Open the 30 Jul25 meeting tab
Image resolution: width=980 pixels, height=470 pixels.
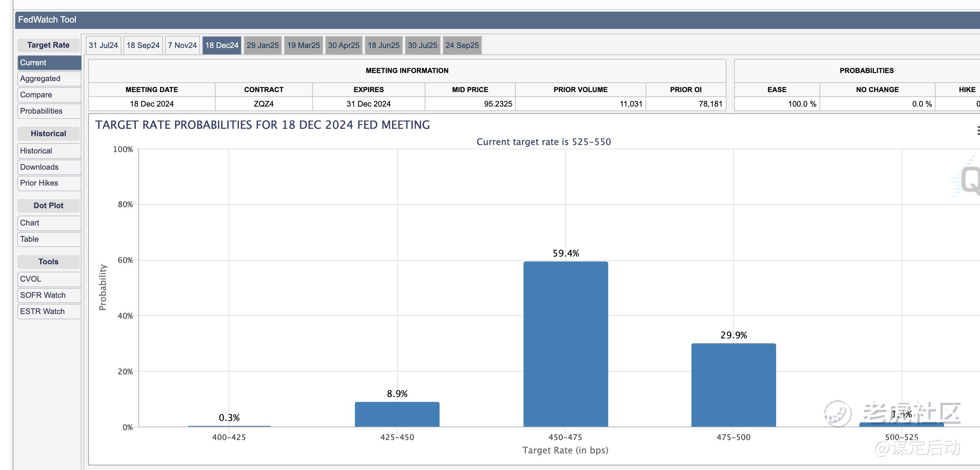pos(423,45)
